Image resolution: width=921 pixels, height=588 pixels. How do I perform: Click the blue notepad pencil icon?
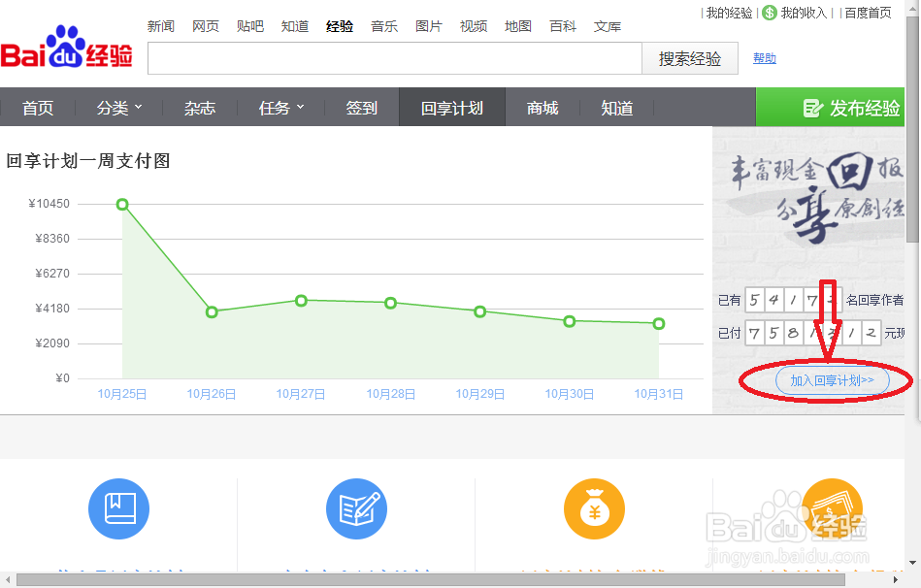(356, 508)
